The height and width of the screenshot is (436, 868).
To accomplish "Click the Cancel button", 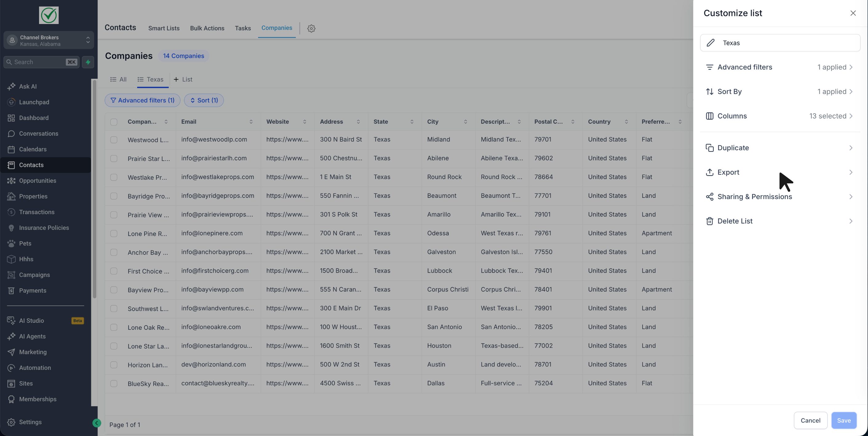I will point(810,420).
